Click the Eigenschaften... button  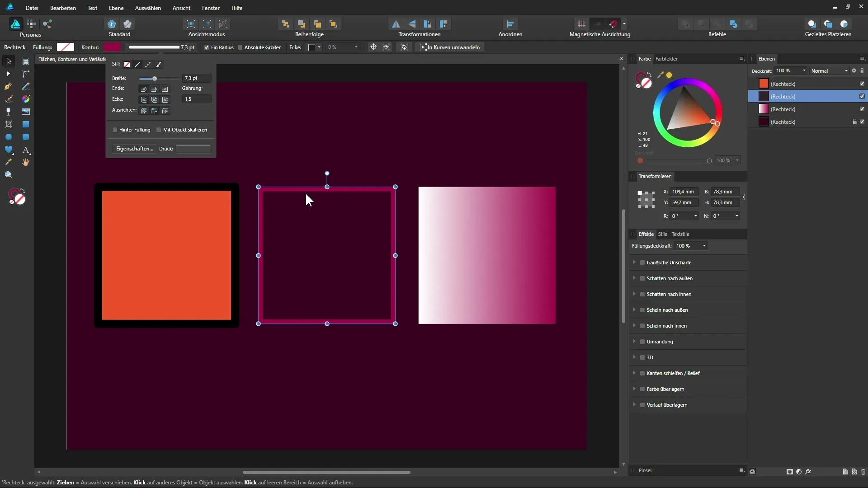[x=135, y=149]
